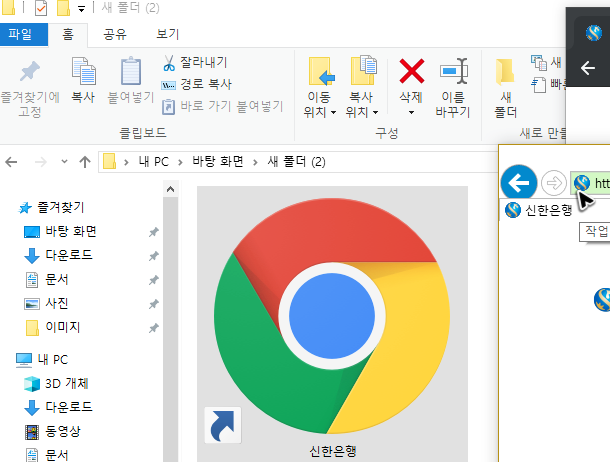Click pin icon beside 이미지
This screenshot has height=462, width=610.
pos(154,328)
